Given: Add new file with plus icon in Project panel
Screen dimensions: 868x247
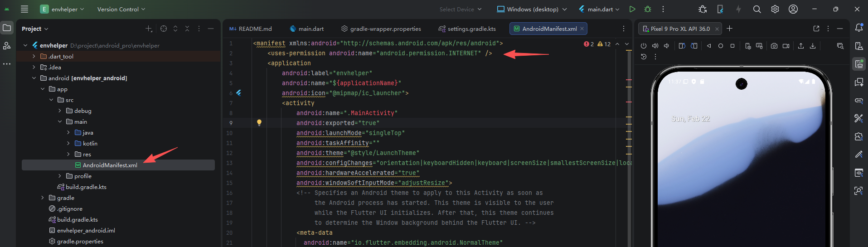Looking at the screenshot, I should tap(149, 29).
